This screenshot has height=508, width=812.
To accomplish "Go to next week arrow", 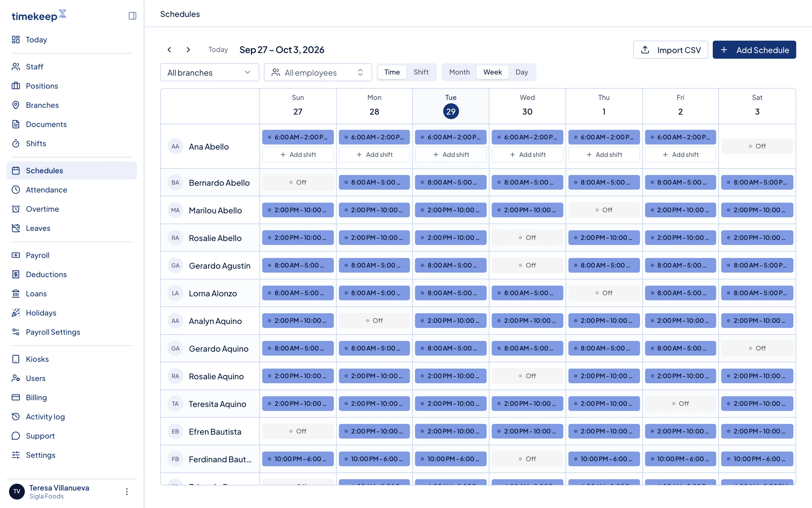I will [x=188, y=50].
